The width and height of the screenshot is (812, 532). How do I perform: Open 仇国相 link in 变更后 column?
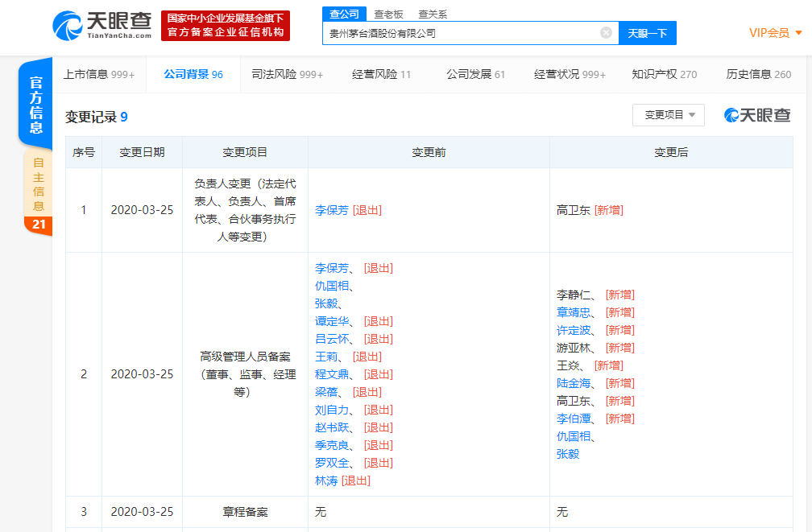coord(574,436)
